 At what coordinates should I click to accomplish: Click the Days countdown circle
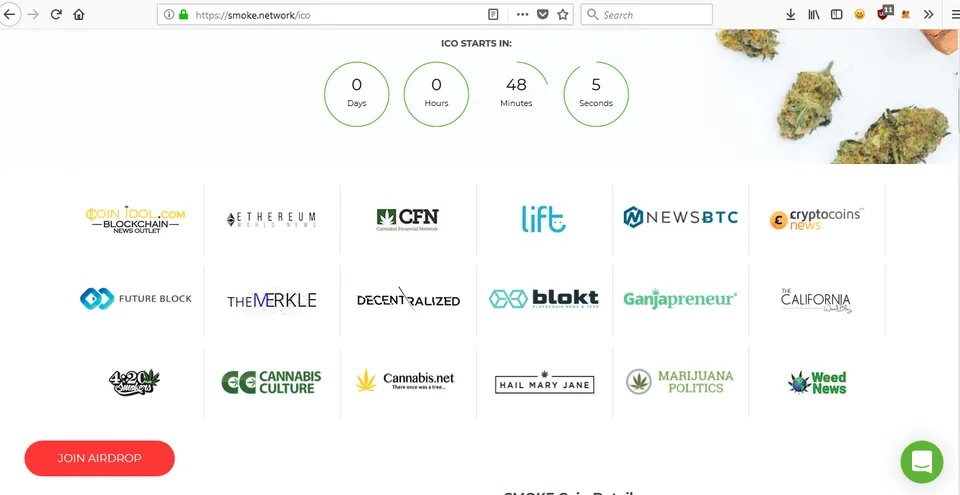click(x=356, y=94)
